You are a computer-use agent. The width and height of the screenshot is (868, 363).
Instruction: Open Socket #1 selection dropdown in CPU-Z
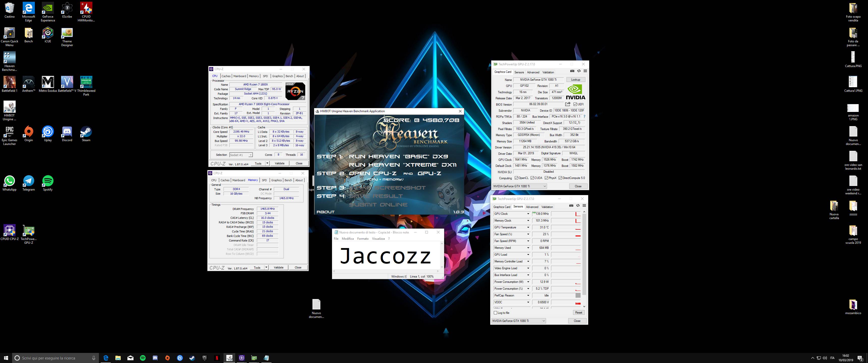241,155
